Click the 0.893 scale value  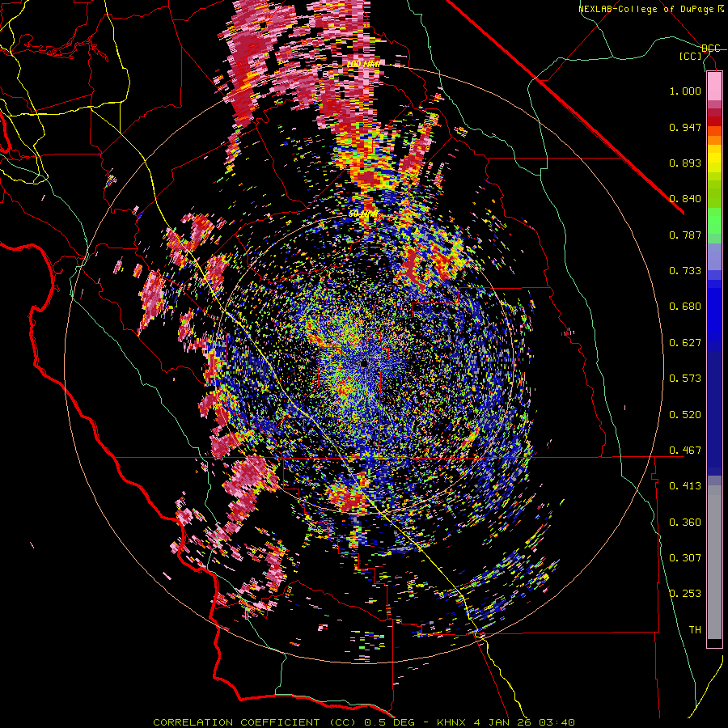coord(685,163)
